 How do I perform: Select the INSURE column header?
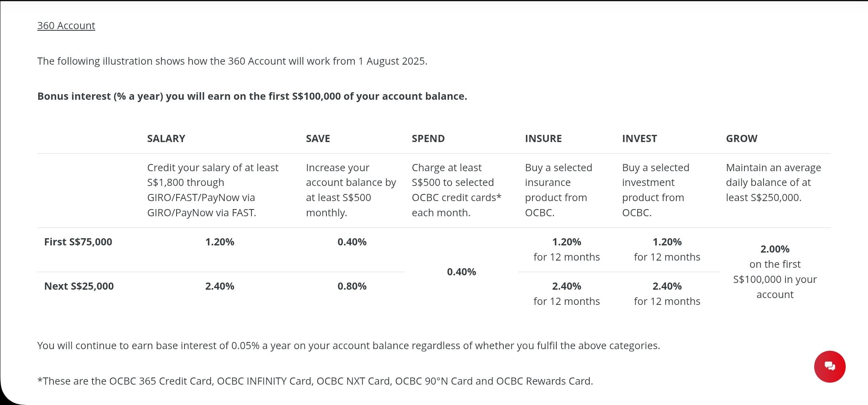pos(543,138)
